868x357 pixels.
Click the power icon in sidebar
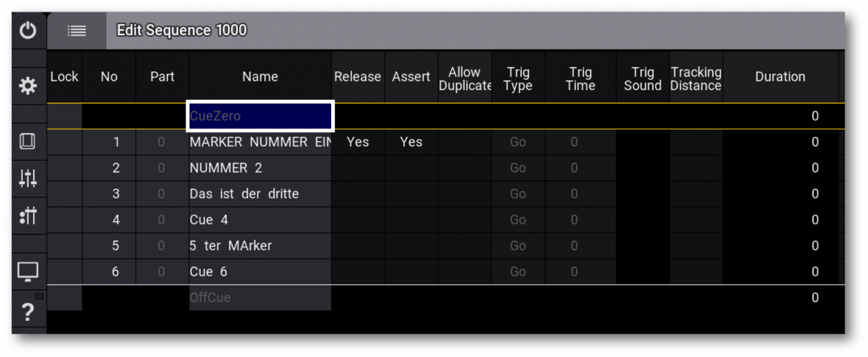pyautogui.click(x=28, y=30)
